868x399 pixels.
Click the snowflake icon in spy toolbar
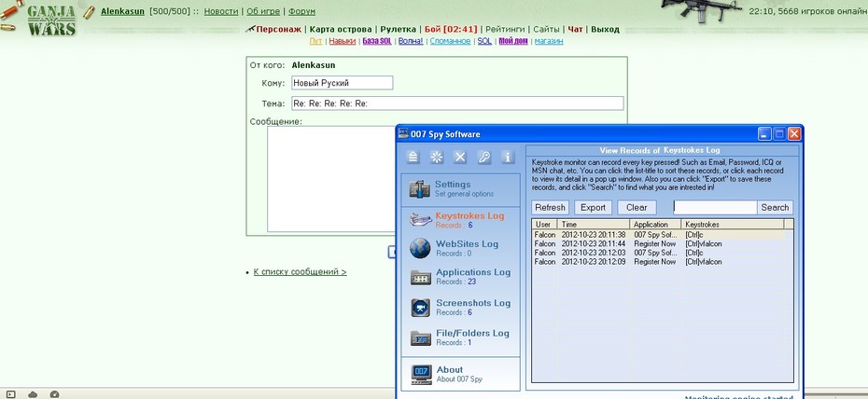coord(437,157)
